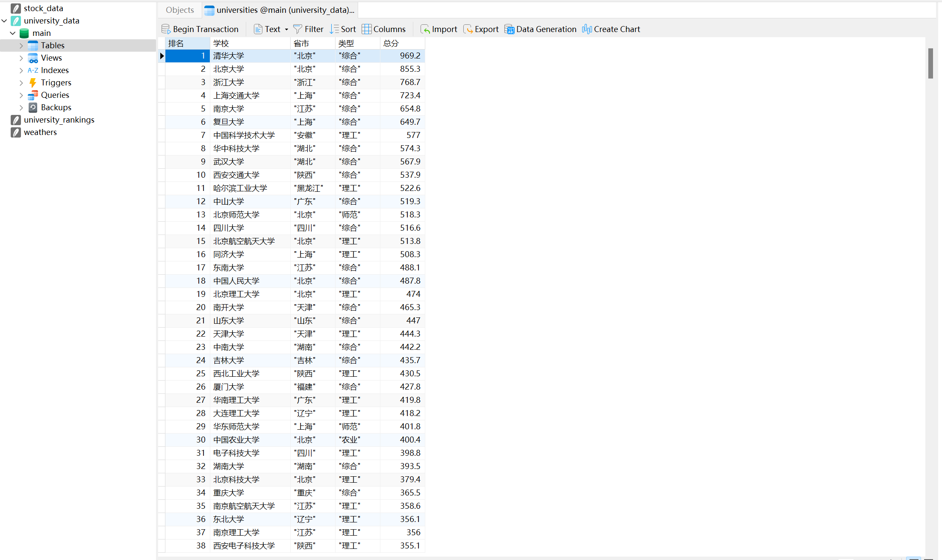Click the Create Chart icon
This screenshot has height=560, width=942.
(587, 29)
